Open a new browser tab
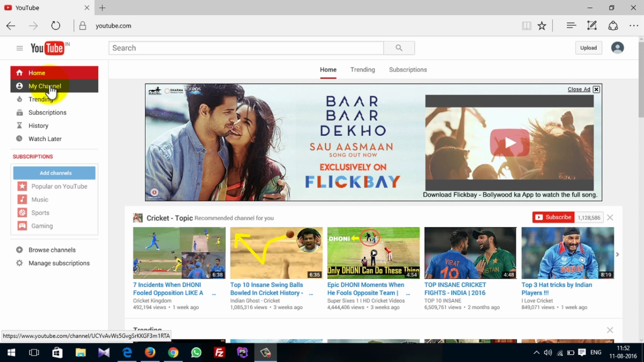Screen dimensions: 644x362 point(102,8)
